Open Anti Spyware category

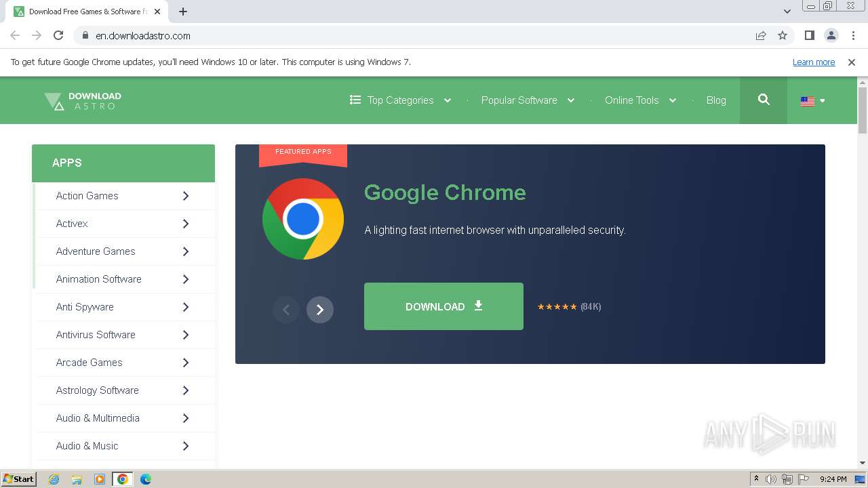(x=85, y=307)
